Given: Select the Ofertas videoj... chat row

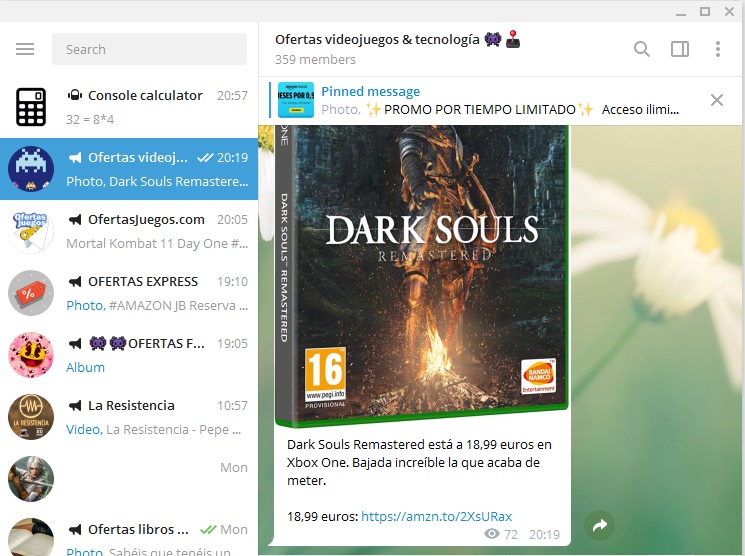Looking at the screenshot, I should point(129,169).
